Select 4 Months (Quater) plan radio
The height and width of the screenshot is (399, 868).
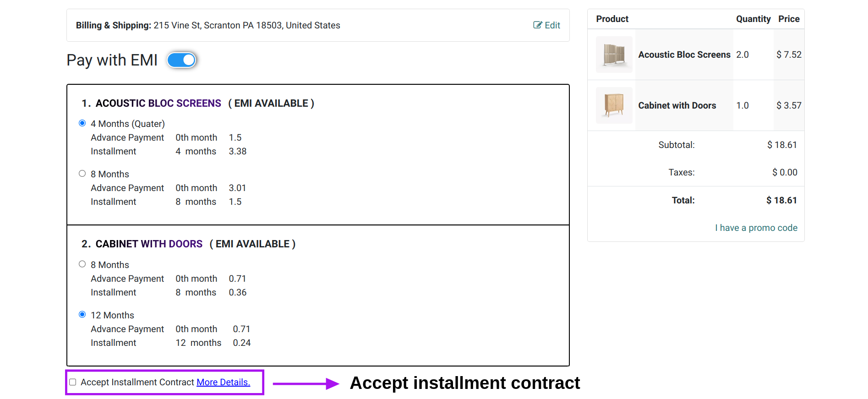tap(82, 123)
